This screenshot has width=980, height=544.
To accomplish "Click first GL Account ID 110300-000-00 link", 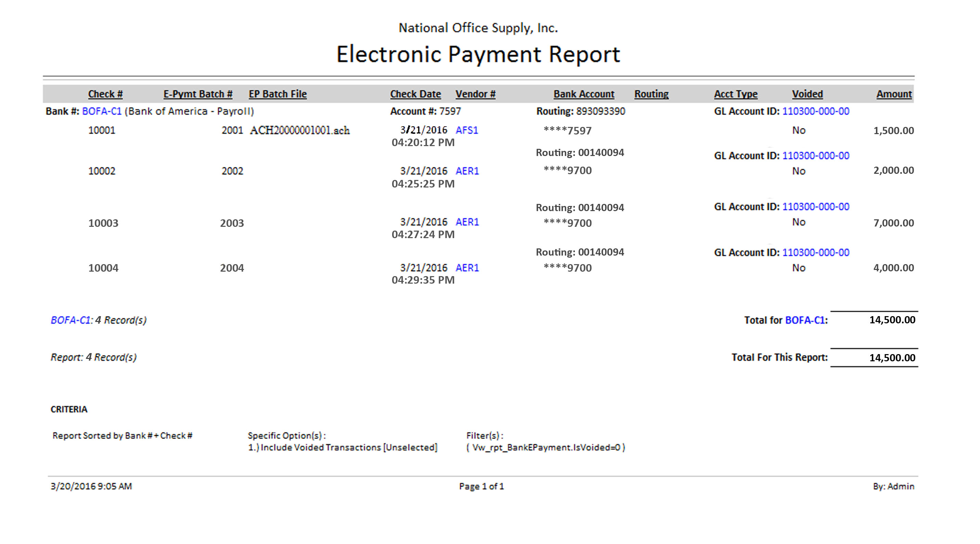I will (815, 111).
